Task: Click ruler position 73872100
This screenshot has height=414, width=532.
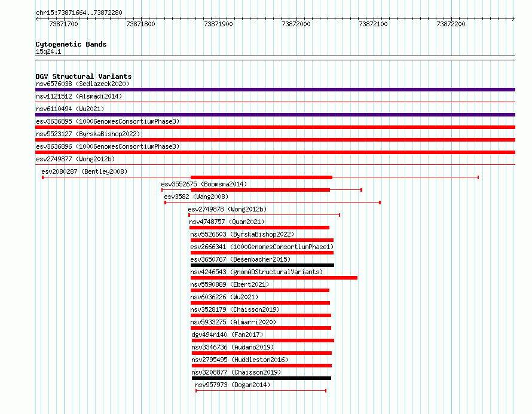Action: (373, 24)
